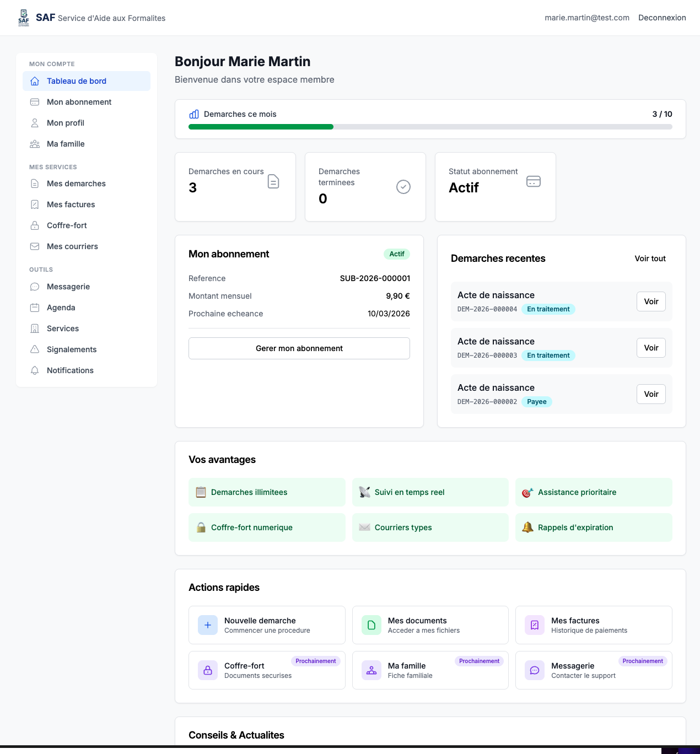View demarche DEM-2026-000004 with Voir button
Image resolution: width=700 pixels, height=754 pixels.
(651, 301)
